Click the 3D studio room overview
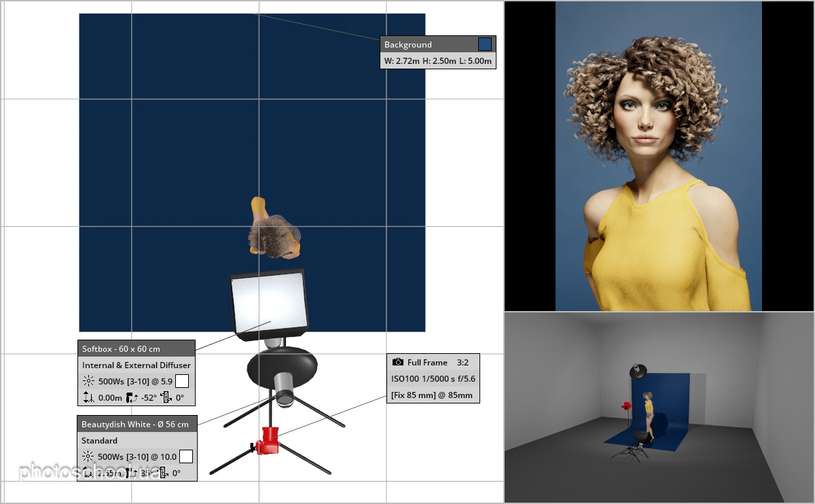The width and height of the screenshot is (815, 504). (659, 408)
